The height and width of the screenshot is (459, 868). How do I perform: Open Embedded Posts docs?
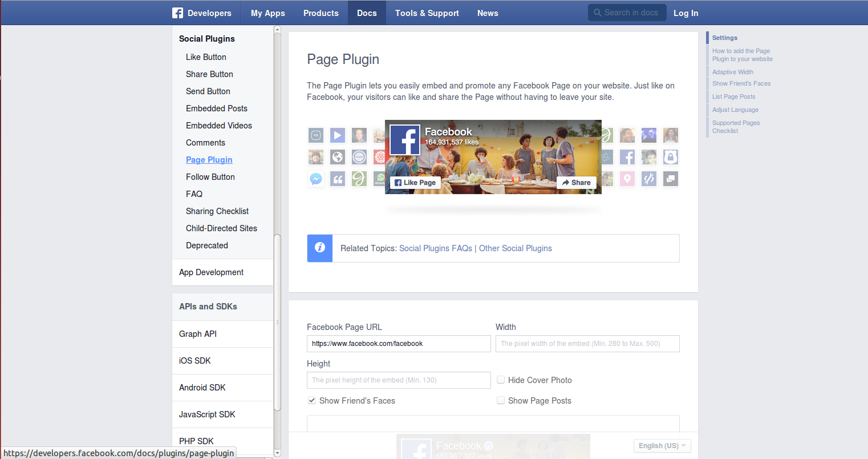pos(217,108)
